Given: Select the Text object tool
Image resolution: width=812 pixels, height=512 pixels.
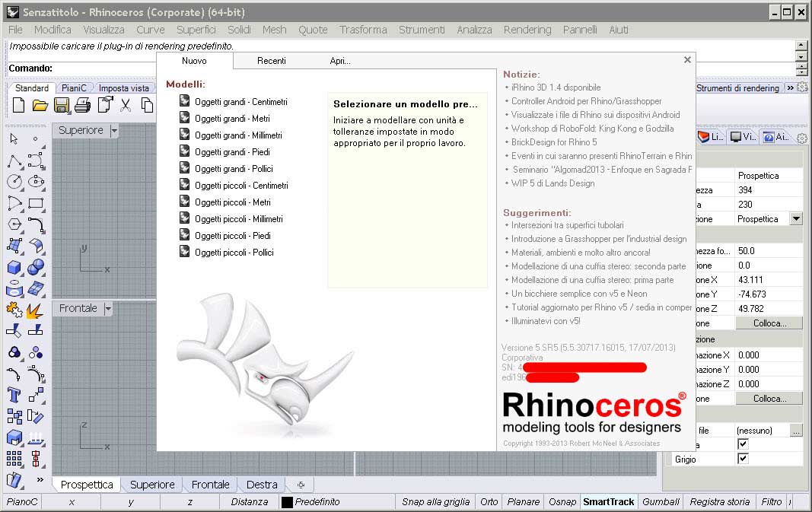Looking at the screenshot, I should click(x=14, y=396).
